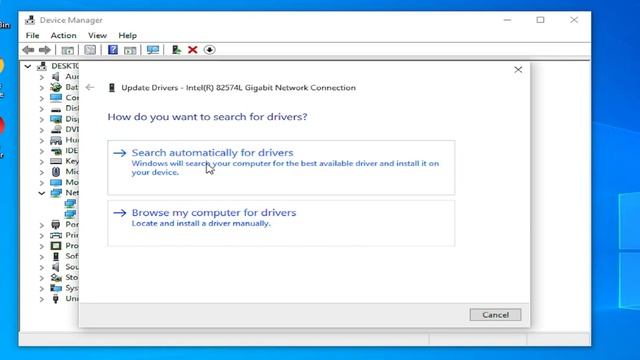The image size is (640, 360).
Task: Minimize the Device Manager window
Action: click(x=507, y=20)
